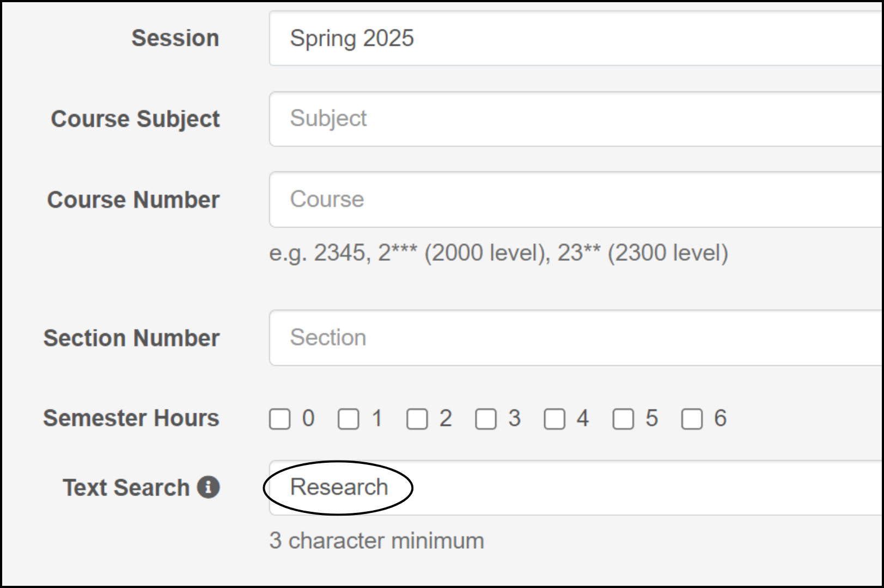Select the 3 semester hours checkbox

(486, 419)
